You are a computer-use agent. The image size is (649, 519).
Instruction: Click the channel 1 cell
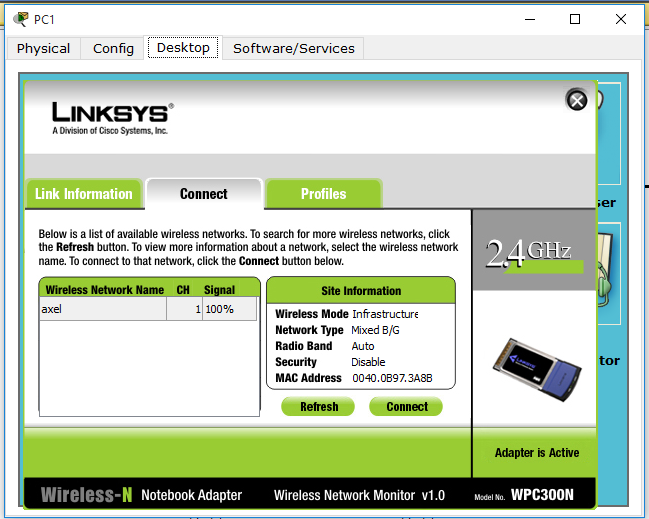point(185,309)
